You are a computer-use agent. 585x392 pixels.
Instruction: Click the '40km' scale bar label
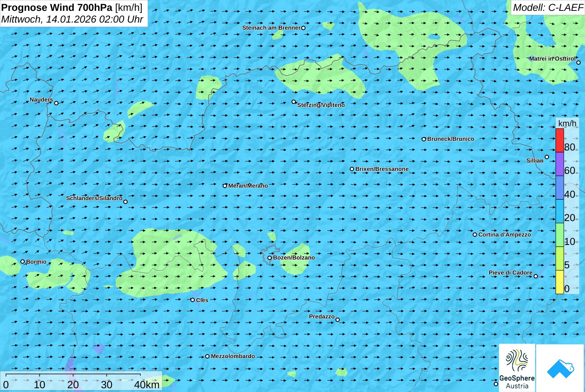[x=147, y=384]
